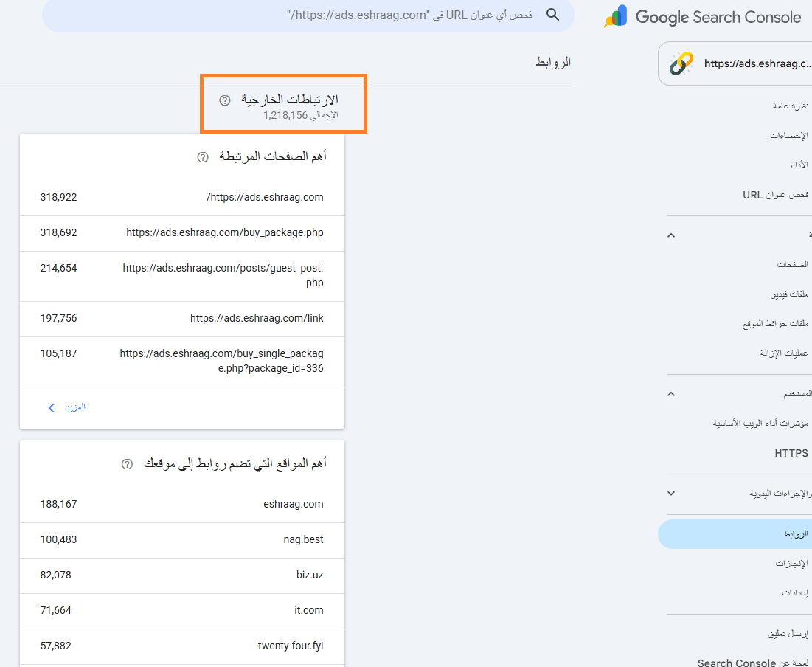Expand the الإجراءات اليدوية section

[671, 494]
